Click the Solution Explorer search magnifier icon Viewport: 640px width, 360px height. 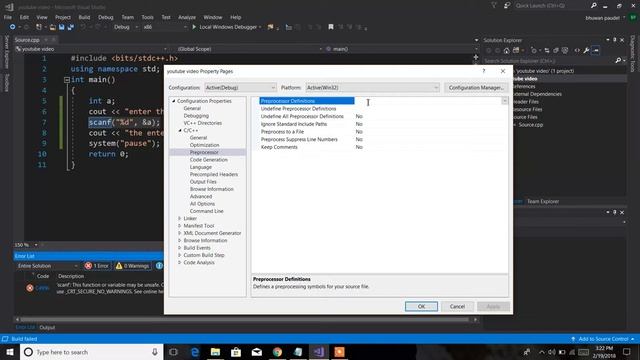click(618, 60)
